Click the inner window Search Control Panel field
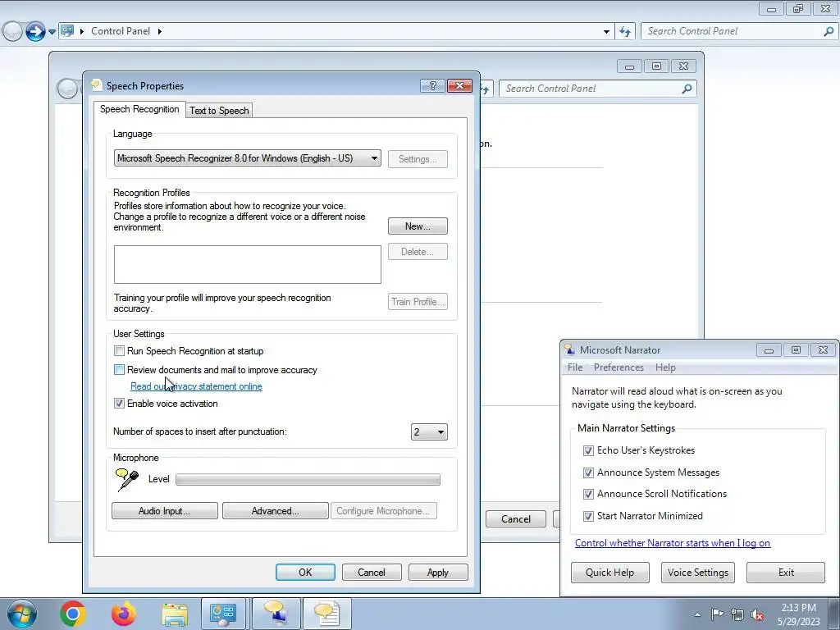 point(598,89)
